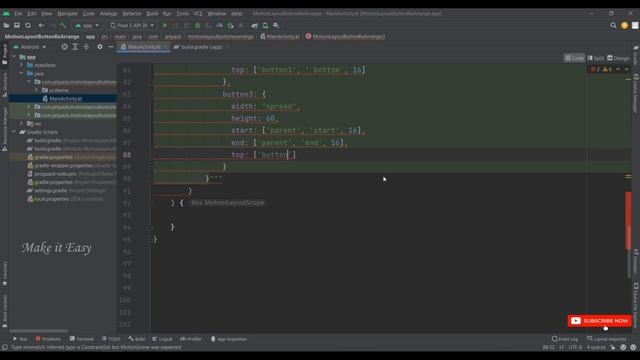Click Attach Debugger to Android Process icon

click(230, 25)
